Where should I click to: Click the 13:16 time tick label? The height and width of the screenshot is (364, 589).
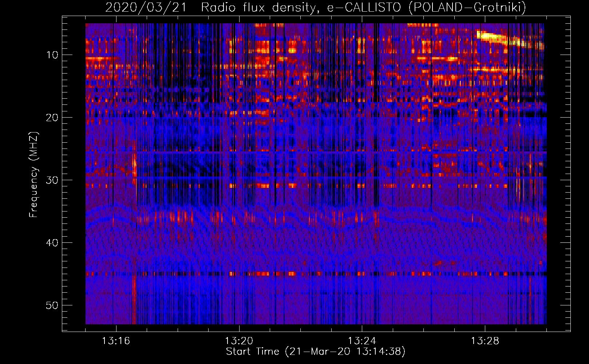116,341
